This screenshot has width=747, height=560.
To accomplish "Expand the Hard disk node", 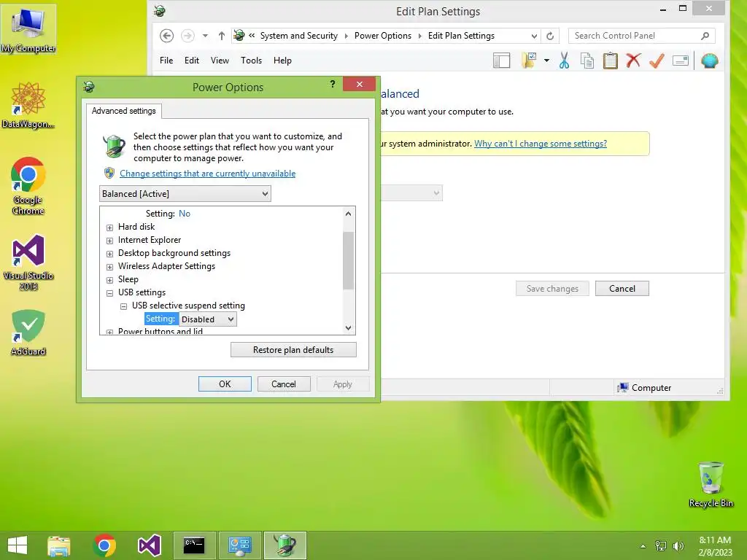I will [109, 227].
